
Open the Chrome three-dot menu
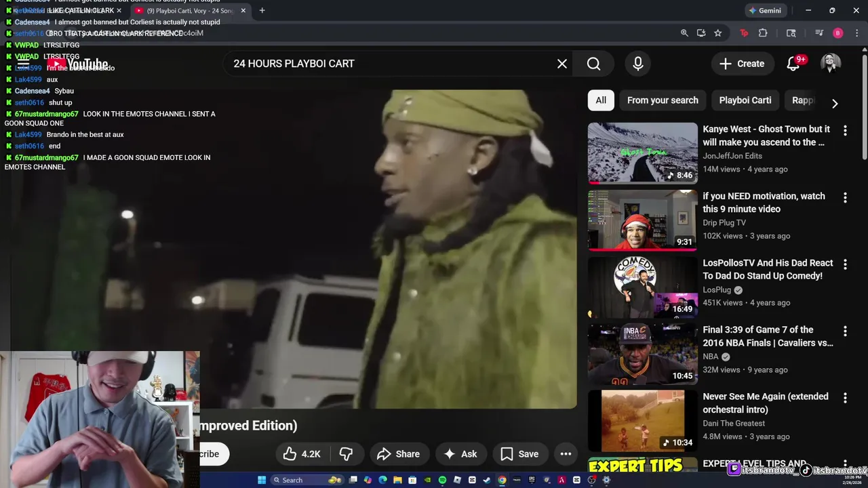[856, 33]
